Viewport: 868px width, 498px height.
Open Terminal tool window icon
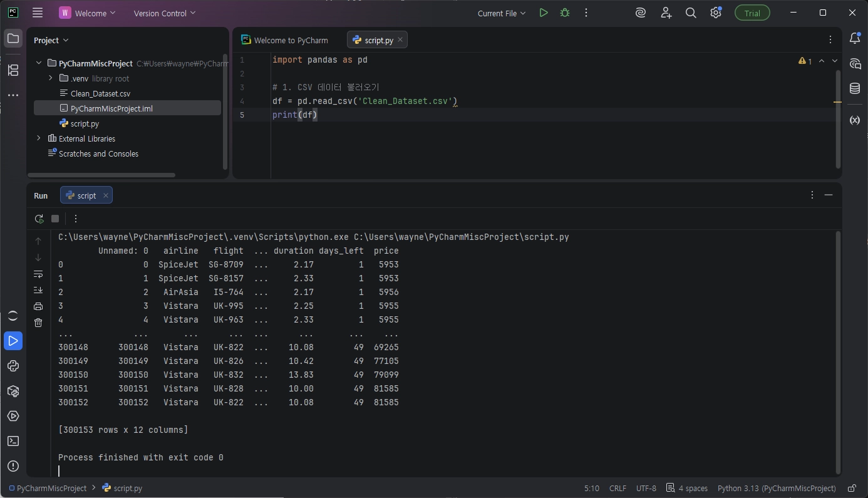coord(13,441)
